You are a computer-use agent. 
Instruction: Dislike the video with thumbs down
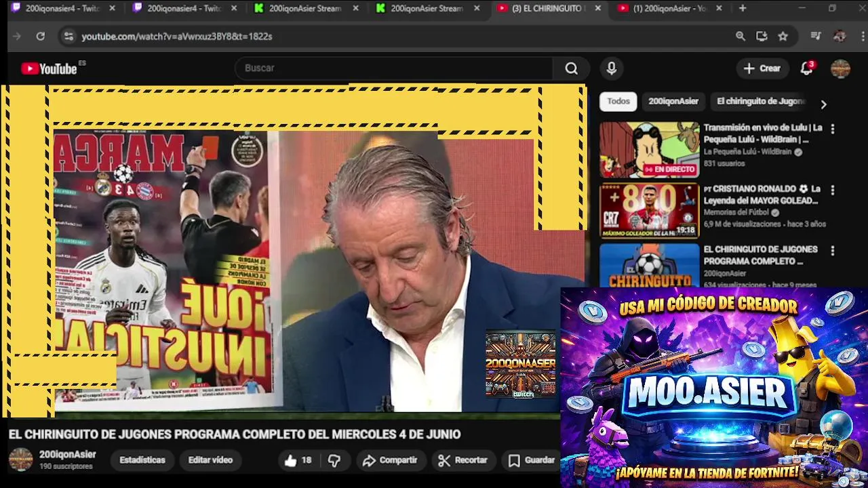tap(334, 460)
